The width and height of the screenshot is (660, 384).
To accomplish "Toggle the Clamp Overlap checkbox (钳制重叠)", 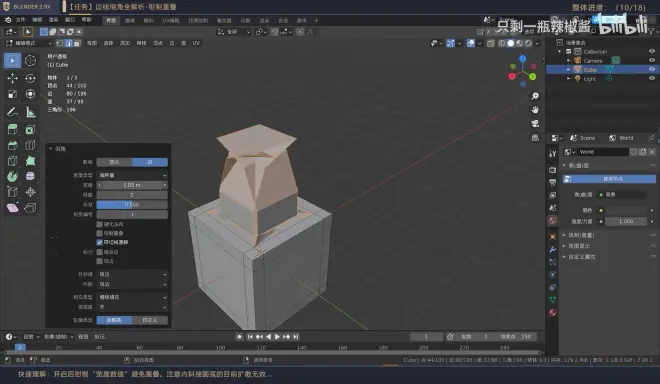I will [100, 233].
